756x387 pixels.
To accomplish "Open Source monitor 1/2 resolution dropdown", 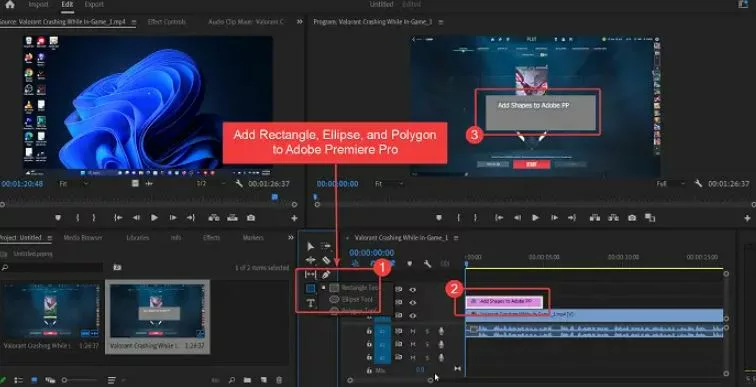I will pos(210,184).
